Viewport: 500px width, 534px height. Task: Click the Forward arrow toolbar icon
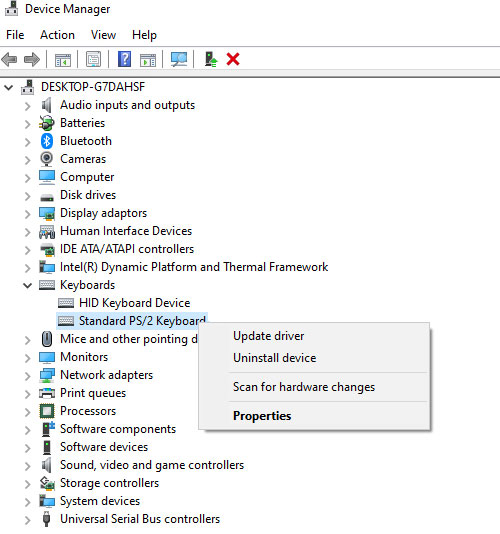32,60
